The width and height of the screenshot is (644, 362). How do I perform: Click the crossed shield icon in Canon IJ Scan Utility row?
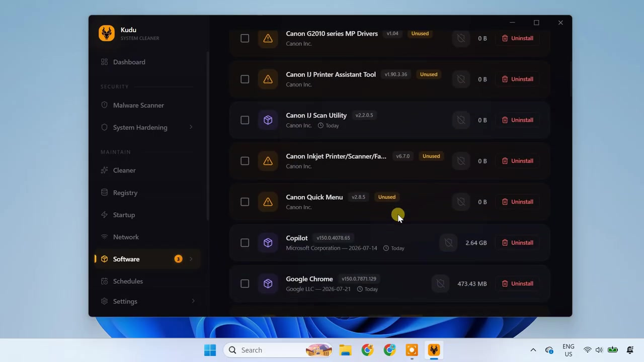click(x=461, y=120)
